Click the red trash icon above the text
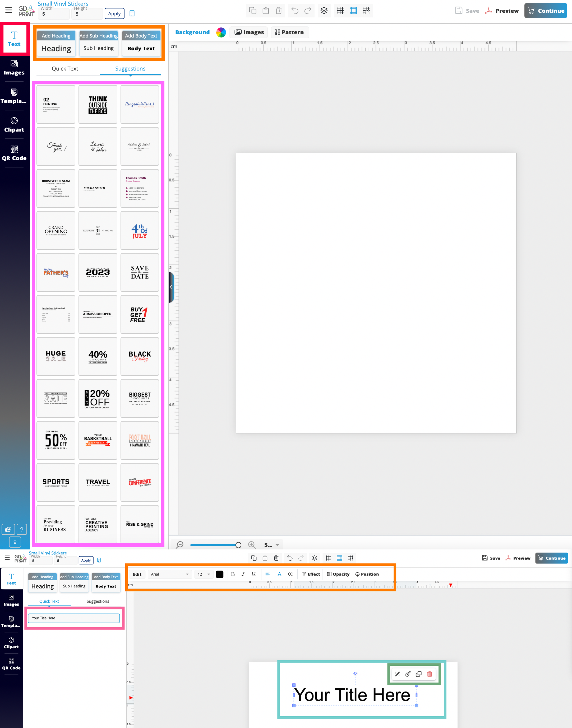 [x=429, y=674]
